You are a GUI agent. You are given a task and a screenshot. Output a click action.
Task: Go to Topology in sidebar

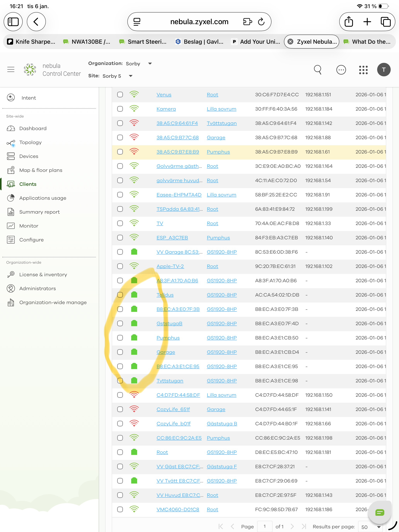pyautogui.click(x=30, y=142)
